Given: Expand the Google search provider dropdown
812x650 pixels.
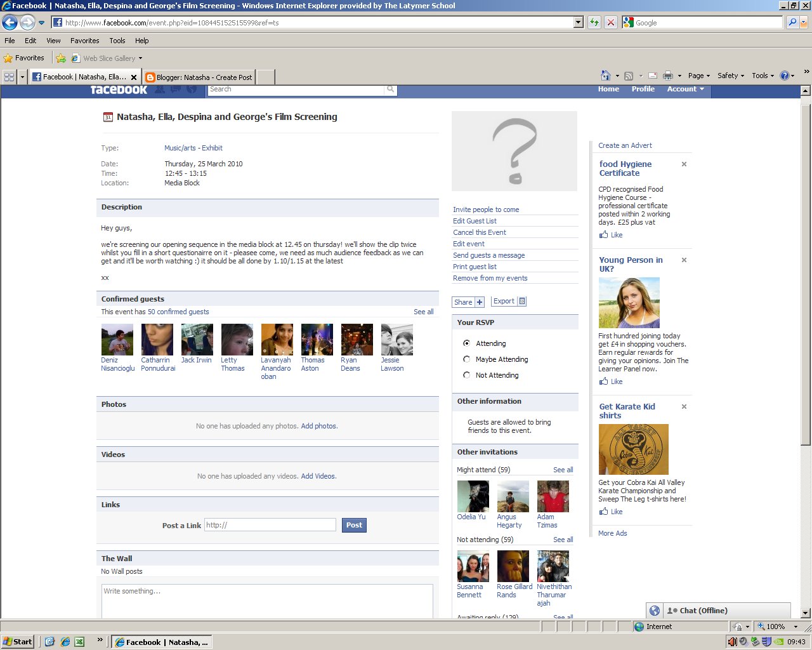Looking at the screenshot, I should point(804,22).
